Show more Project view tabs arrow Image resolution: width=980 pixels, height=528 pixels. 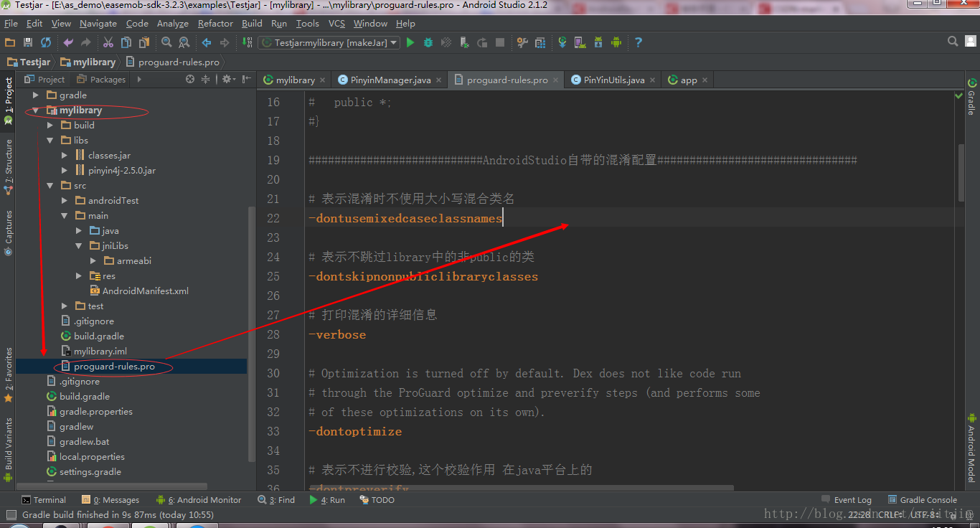click(138, 80)
